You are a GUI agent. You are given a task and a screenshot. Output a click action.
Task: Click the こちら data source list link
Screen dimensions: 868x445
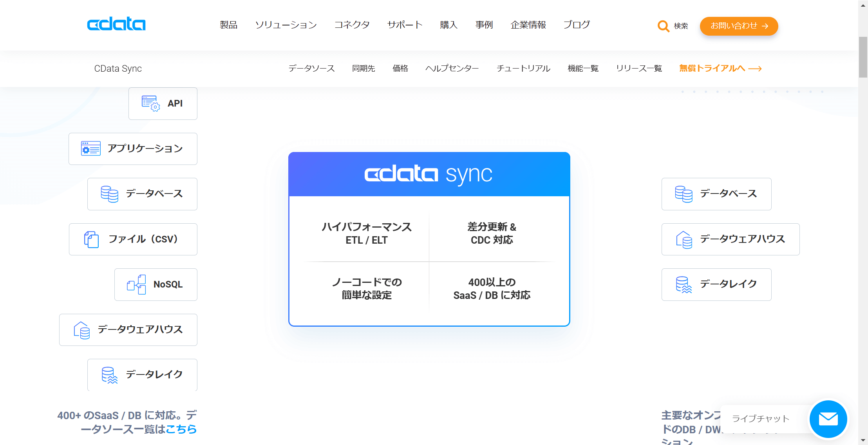(181, 429)
